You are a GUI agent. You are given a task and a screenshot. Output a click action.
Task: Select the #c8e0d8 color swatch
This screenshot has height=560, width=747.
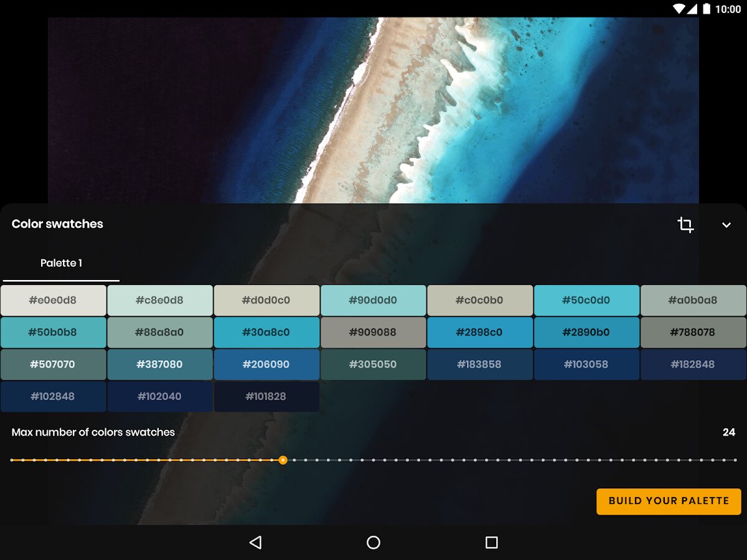pyautogui.click(x=160, y=301)
